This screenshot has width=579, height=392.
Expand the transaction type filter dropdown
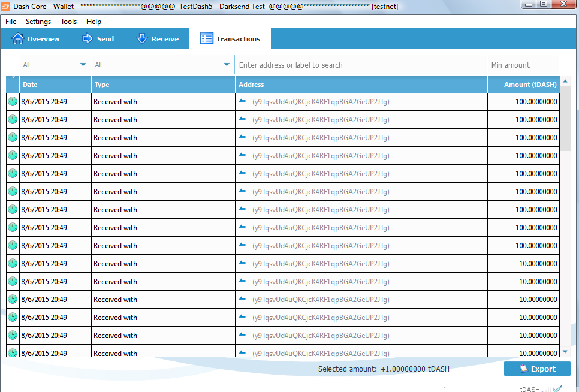click(x=163, y=65)
